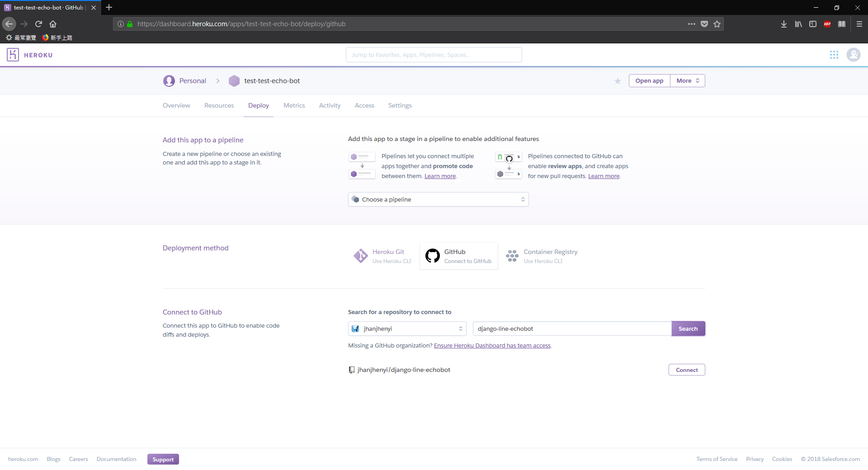Viewport: 868px width, 470px height.
Task: Click the Heroku logo icon
Action: coord(13,55)
